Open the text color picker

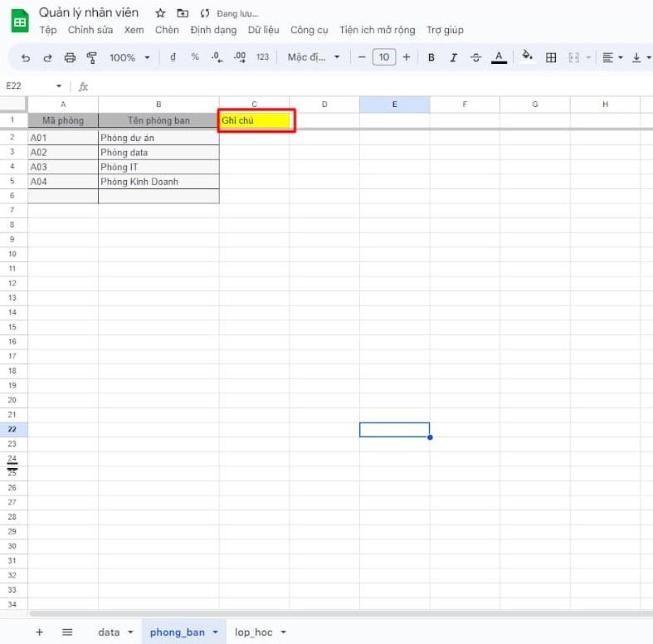499,57
